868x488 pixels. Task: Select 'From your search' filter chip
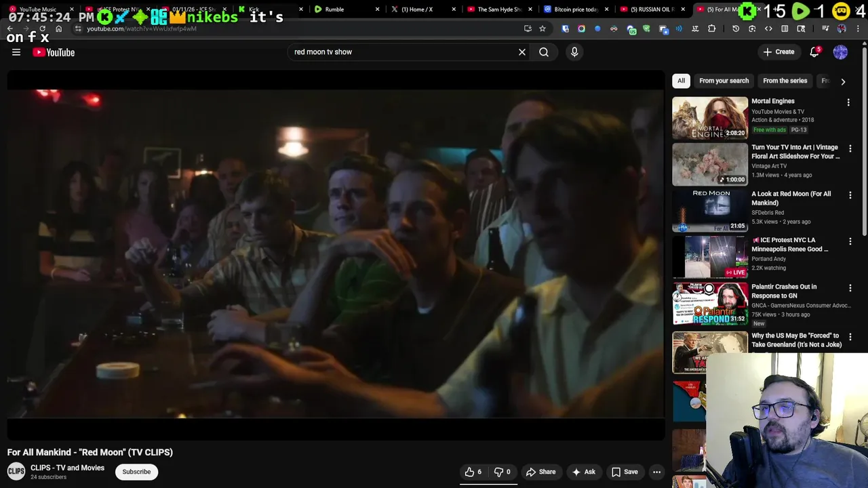tap(724, 81)
